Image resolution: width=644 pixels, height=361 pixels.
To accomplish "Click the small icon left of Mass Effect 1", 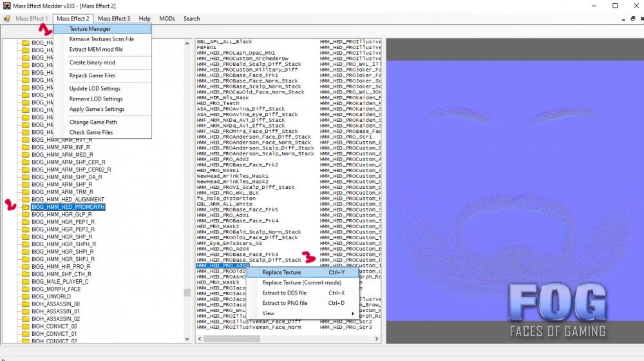I will [7, 19].
